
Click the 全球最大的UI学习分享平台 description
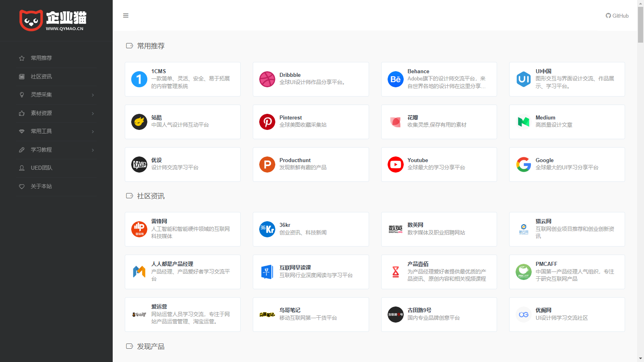567,167
